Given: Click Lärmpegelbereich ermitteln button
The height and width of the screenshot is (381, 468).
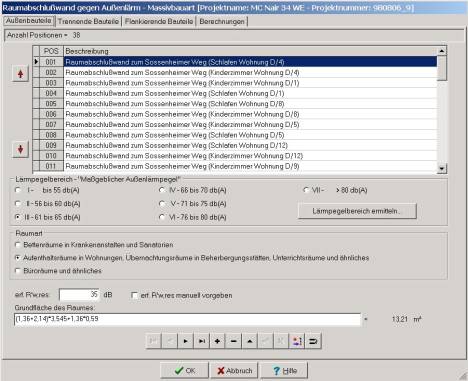Looking at the screenshot, I should click(357, 211).
